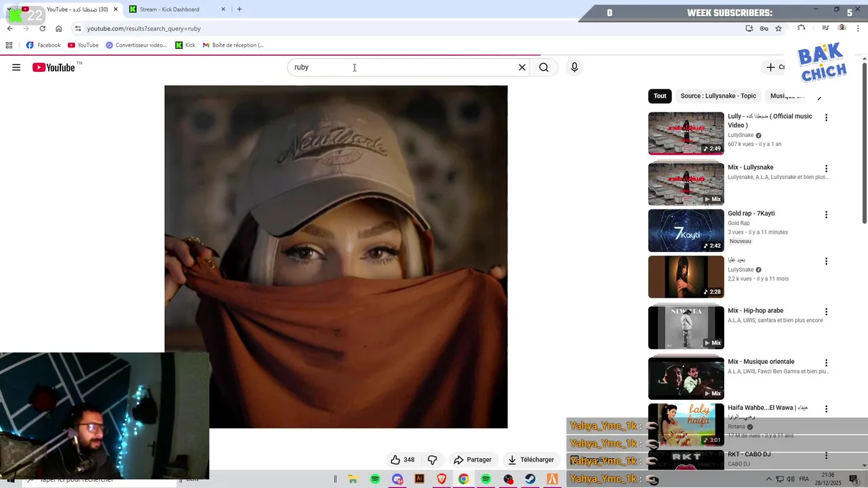Screen dimensions: 868x488
Task: Open options for RKT - CABO DJ
Action: pyautogui.click(x=826, y=455)
